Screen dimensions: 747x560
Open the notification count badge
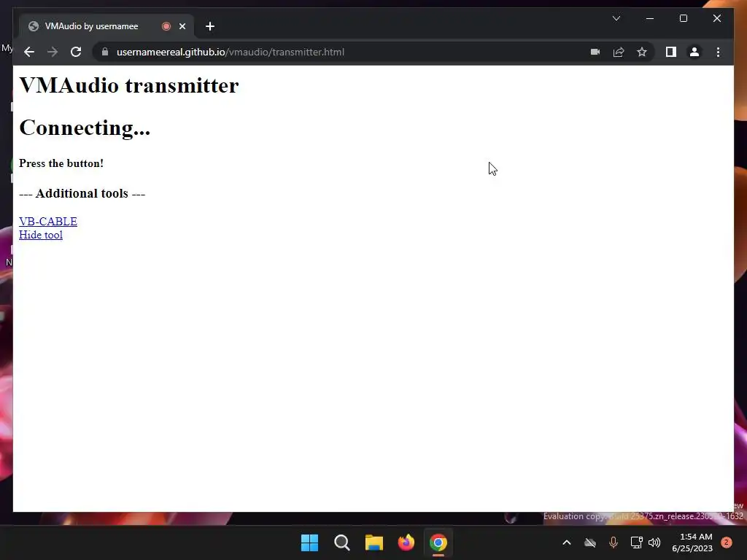coord(726,542)
